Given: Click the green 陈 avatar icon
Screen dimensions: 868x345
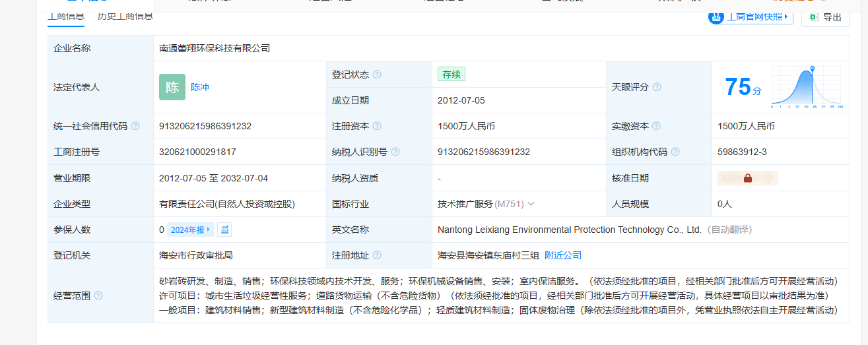Looking at the screenshot, I should pyautogui.click(x=172, y=87).
